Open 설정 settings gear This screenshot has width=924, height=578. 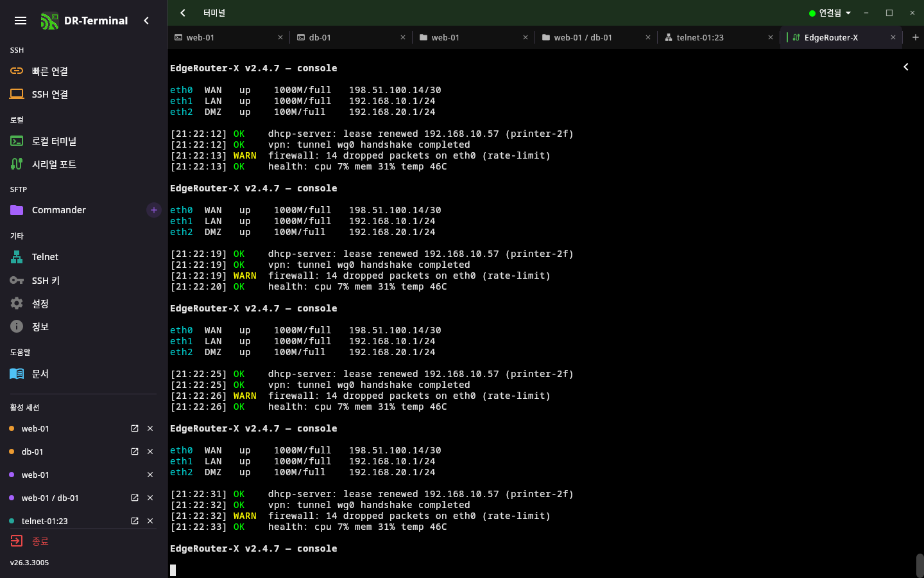17,303
